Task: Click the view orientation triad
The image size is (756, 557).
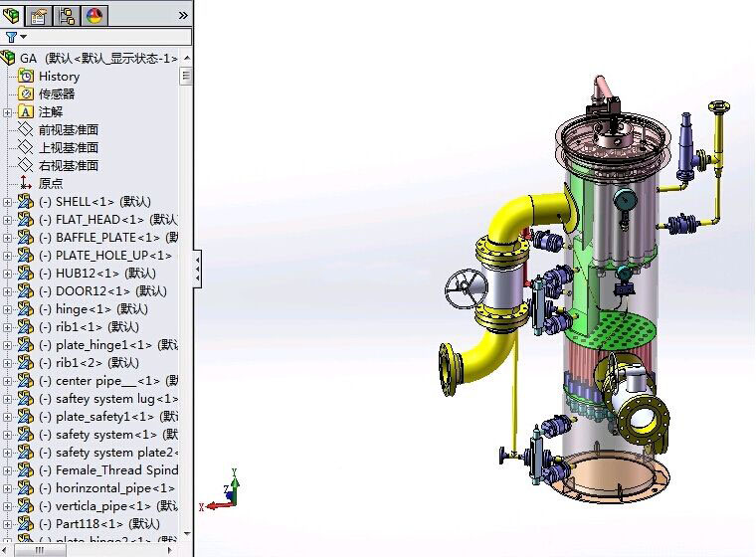Action: [220, 491]
